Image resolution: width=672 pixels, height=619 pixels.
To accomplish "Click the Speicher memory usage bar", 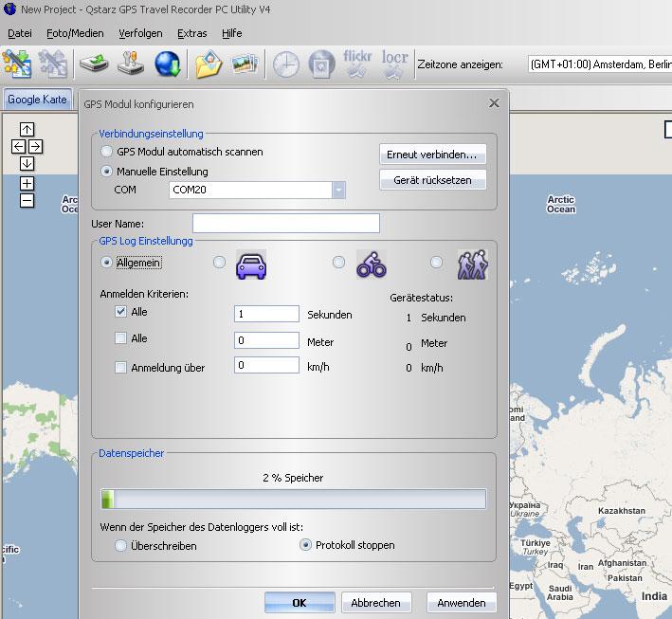I will click(x=293, y=499).
